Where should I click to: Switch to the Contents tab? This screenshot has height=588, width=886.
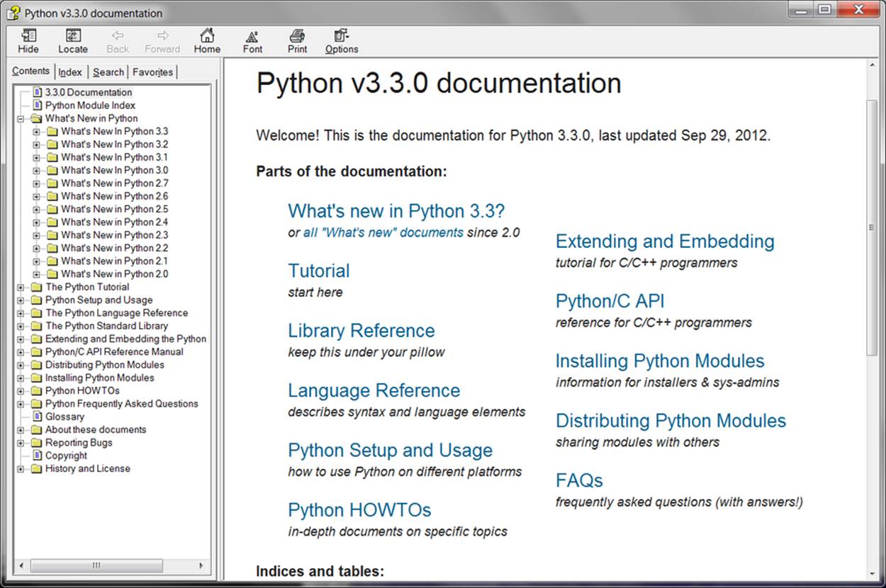tap(31, 71)
